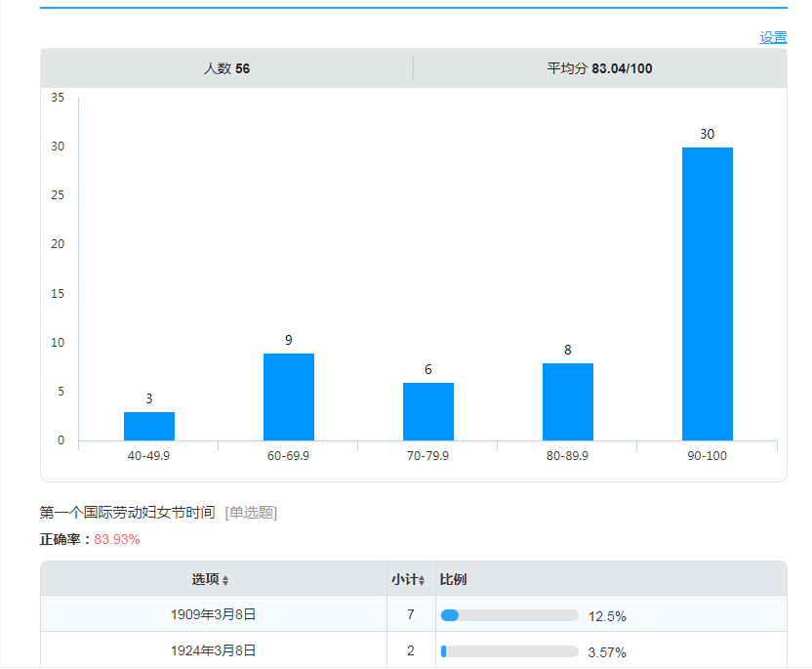
Task: Click the sort arrows beside 小计 header
Action: tap(422, 580)
